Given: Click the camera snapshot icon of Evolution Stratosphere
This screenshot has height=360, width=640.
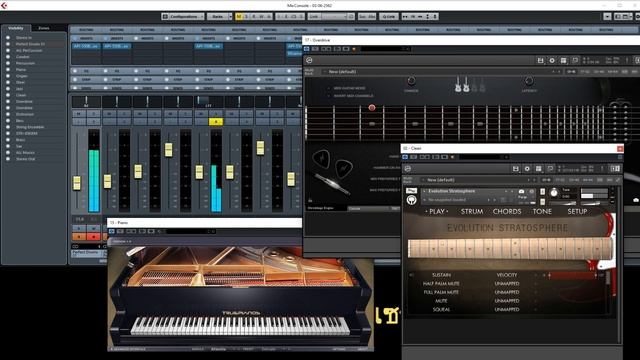Looking at the screenshot, I should pos(521,191).
